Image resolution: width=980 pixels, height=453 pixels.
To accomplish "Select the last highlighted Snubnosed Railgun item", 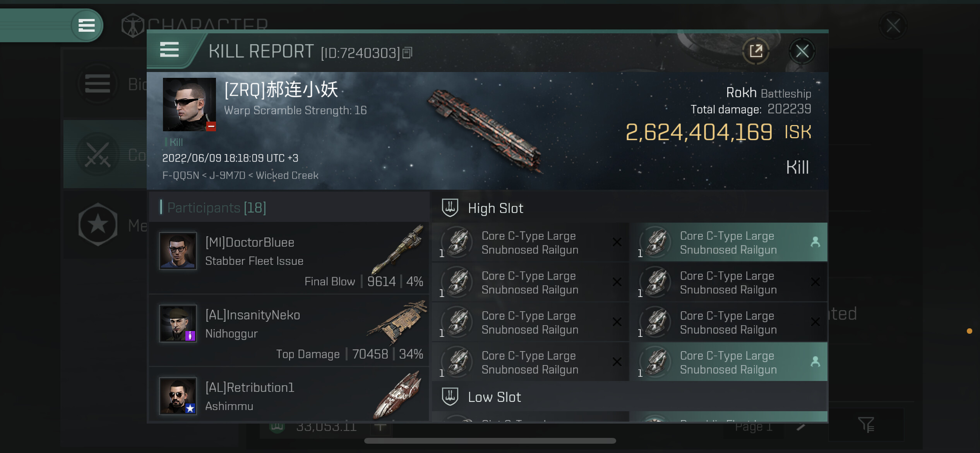I will click(728, 362).
